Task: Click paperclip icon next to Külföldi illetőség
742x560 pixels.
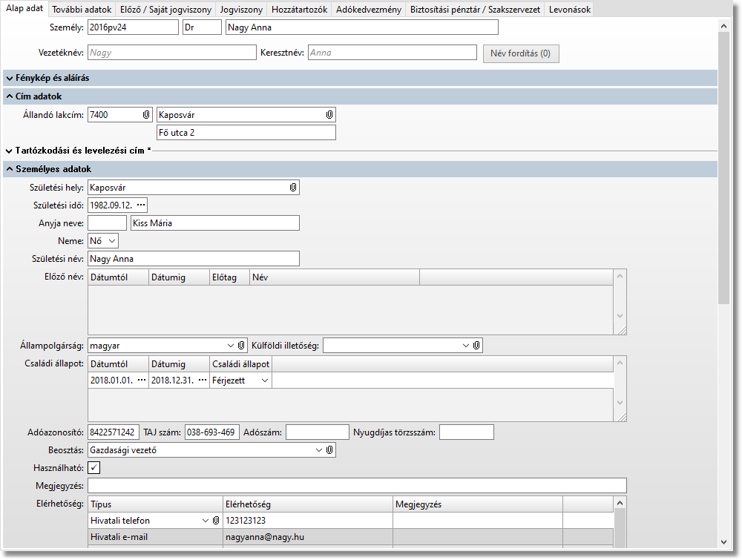Action: coord(476,345)
